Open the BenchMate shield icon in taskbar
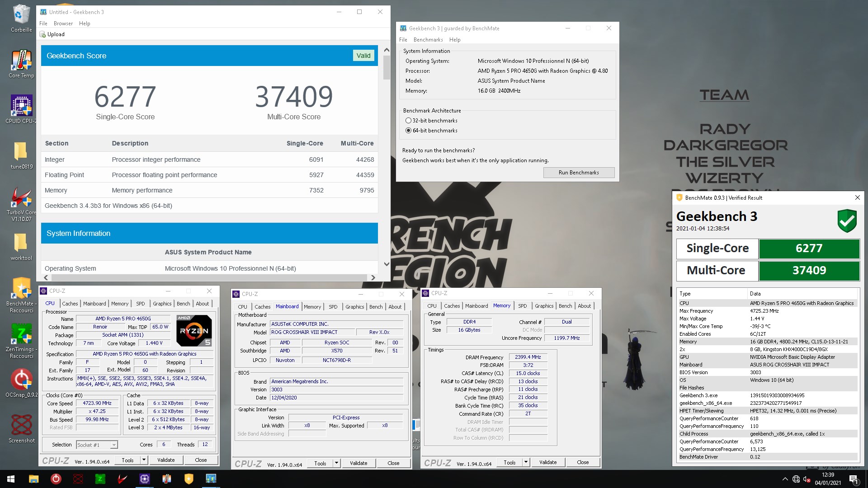Image resolution: width=868 pixels, height=488 pixels. click(189, 479)
